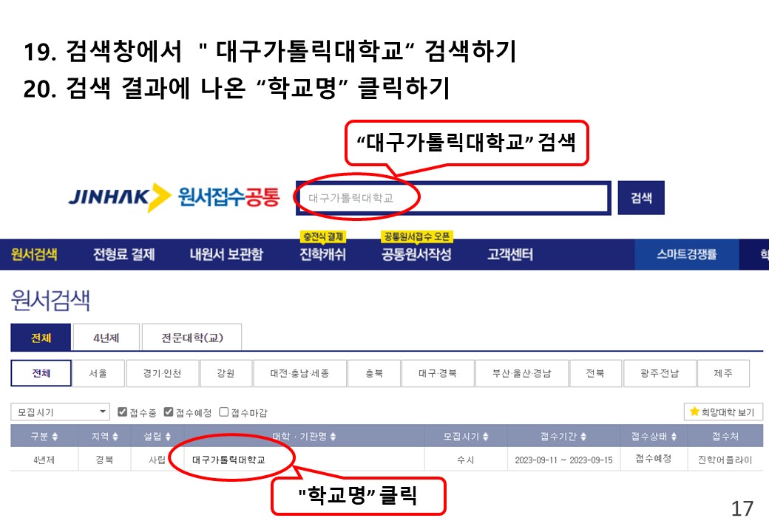This screenshot has height=532, width=769.
Task: Open the 고객센터 menu
Action: [510, 254]
